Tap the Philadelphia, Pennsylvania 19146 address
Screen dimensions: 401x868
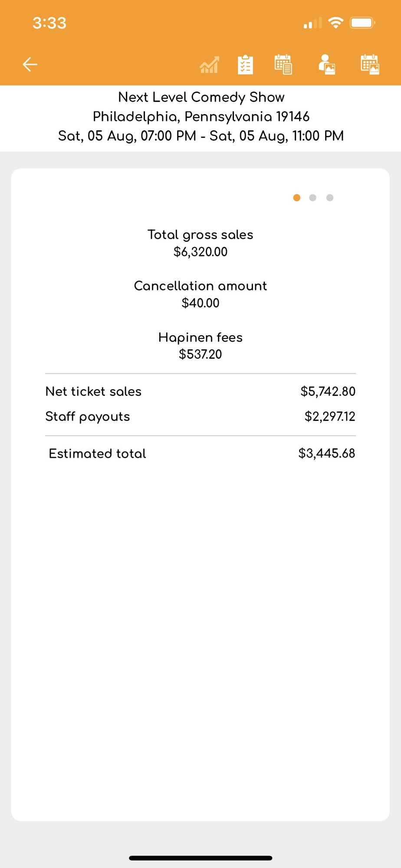(x=201, y=117)
